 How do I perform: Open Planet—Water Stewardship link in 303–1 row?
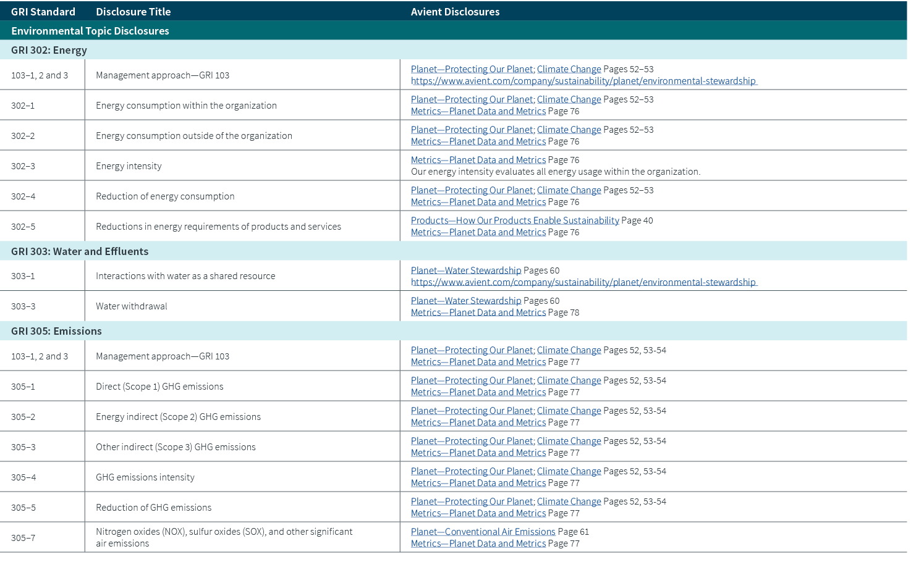pyautogui.click(x=465, y=271)
